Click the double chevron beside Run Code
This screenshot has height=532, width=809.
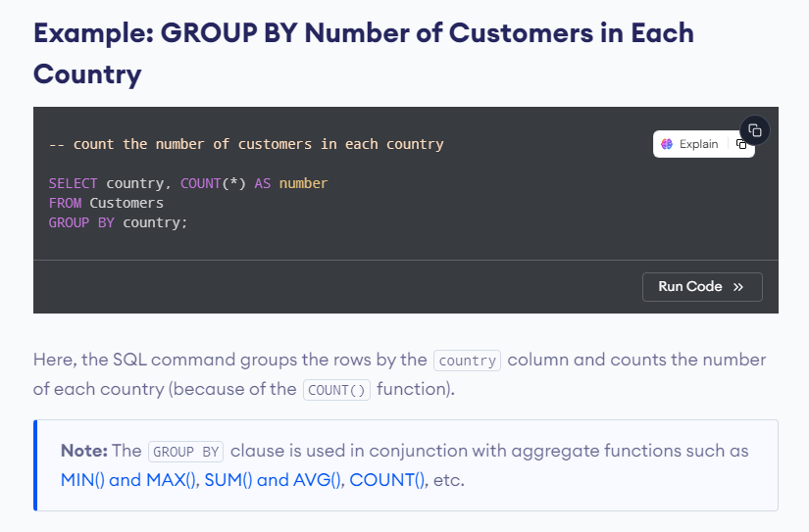coord(738,287)
